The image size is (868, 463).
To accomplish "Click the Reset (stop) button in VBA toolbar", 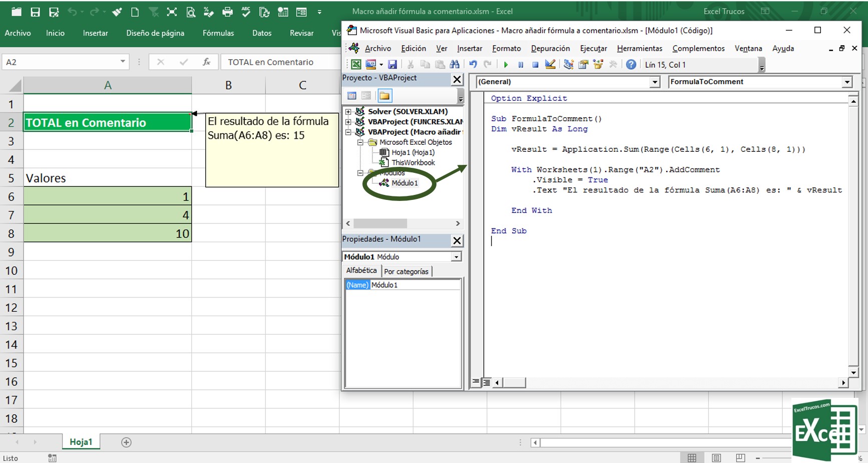I will [x=535, y=65].
